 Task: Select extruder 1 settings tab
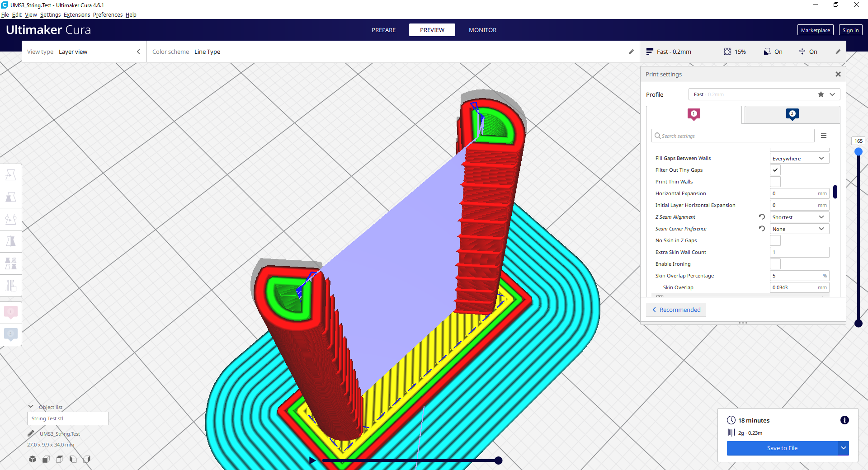click(x=694, y=114)
